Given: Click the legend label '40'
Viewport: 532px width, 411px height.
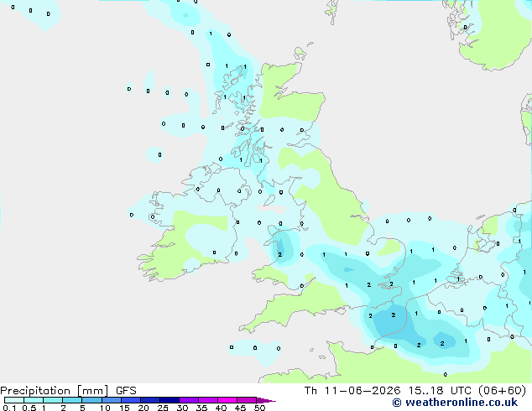Looking at the screenshot, I should tap(221, 408).
